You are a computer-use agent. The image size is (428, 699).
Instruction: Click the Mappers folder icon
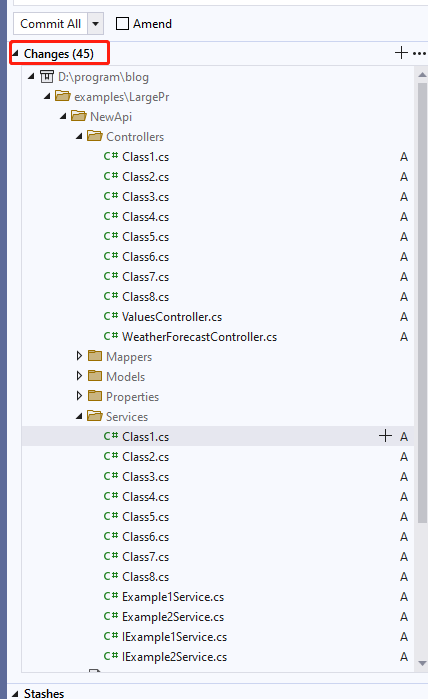point(95,356)
